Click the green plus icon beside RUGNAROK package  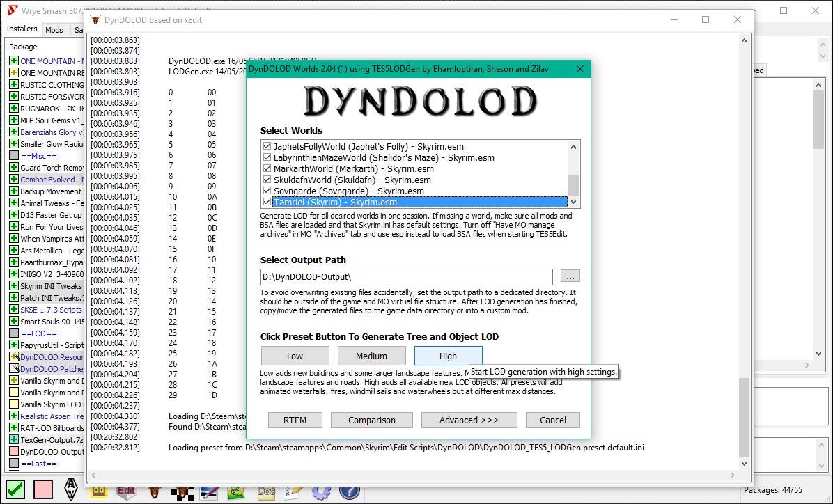[14, 109]
